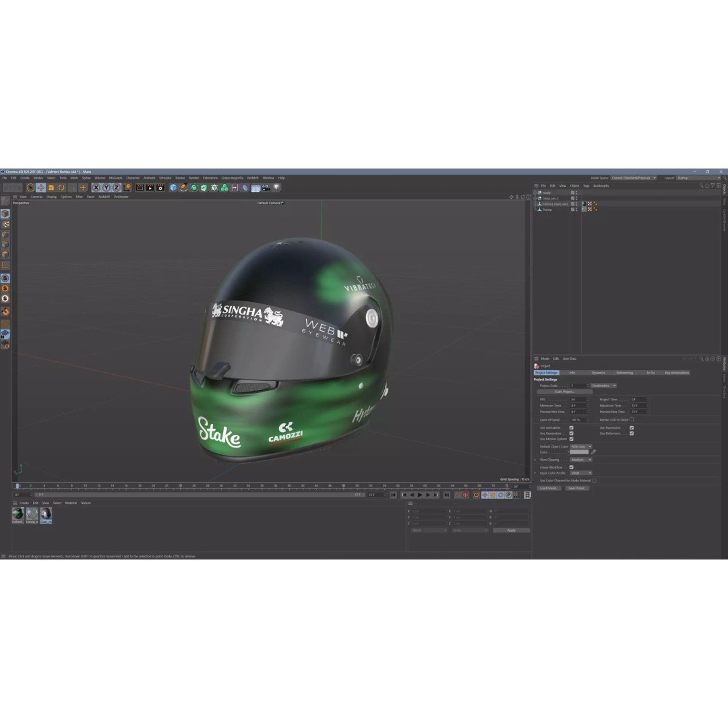This screenshot has height=728, width=728.
Task: Click the Load Preset button
Action: 549,488
